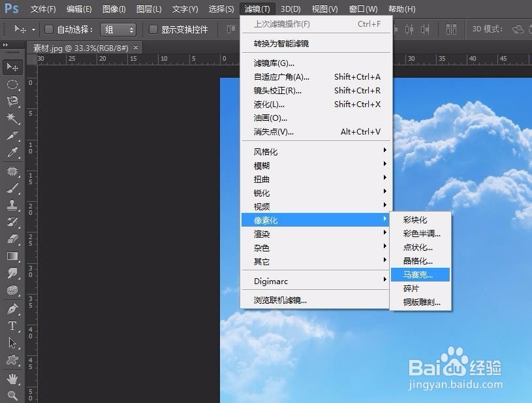Select the History Brush tool
Screen dimensions: 532x403
(12, 222)
